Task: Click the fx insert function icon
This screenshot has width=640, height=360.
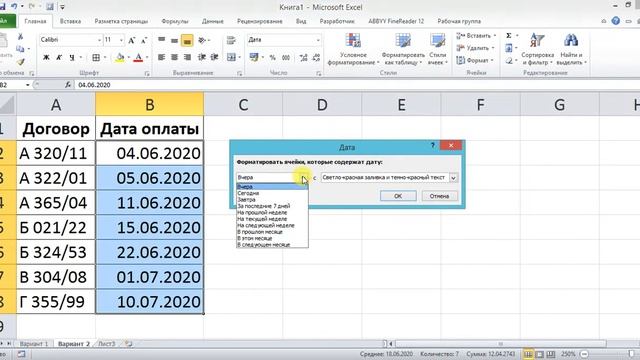Action: 68,85
